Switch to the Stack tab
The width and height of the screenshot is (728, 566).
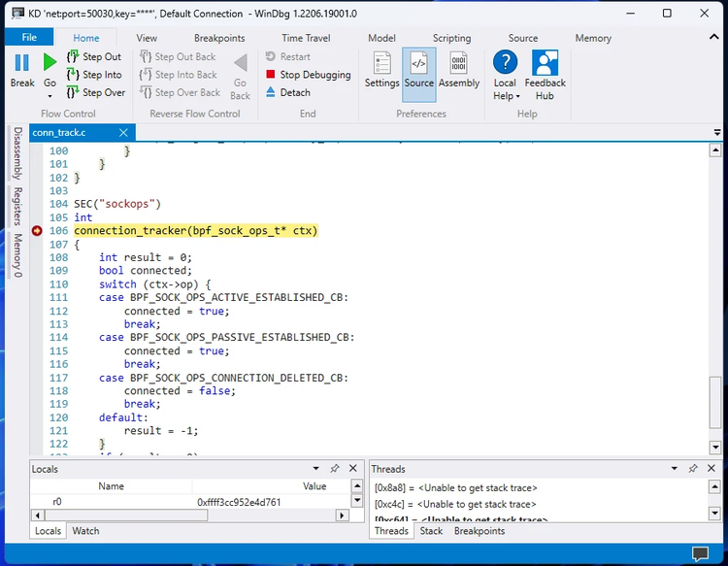pos(431,531)
